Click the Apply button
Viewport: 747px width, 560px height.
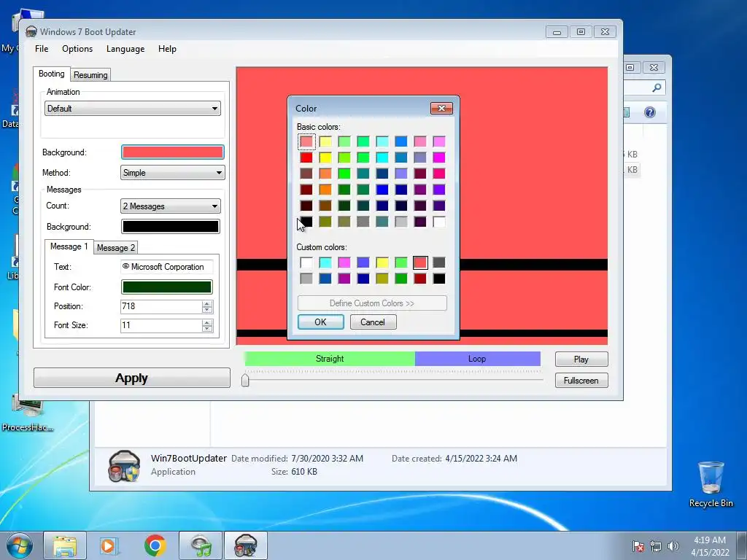132,378
